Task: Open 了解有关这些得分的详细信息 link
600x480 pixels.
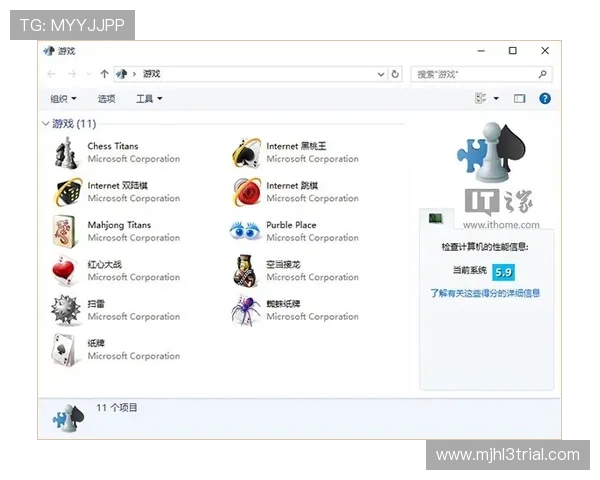Action: (x=485, y=293)
